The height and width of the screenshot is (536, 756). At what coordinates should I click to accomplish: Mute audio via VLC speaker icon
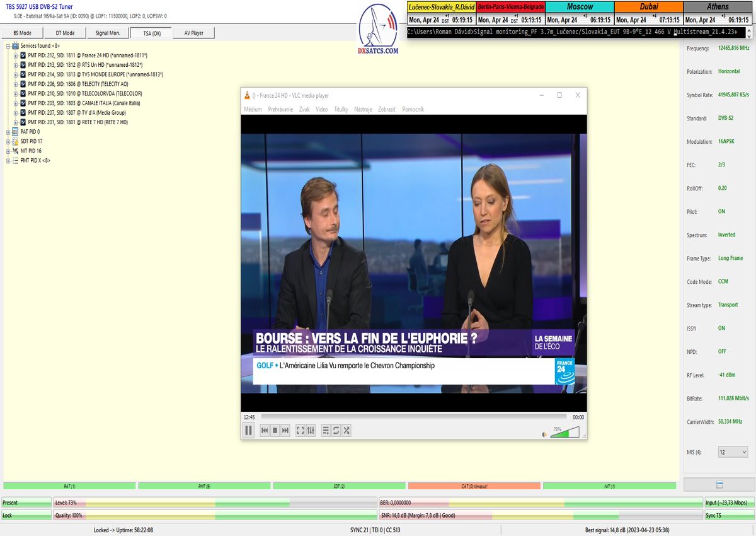[544, 434]
